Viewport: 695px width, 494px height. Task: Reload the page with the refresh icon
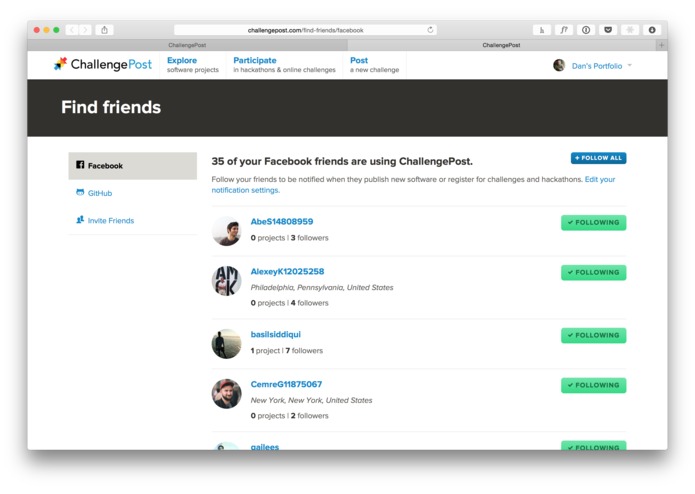pyautogui.click(x=430, y=30)
